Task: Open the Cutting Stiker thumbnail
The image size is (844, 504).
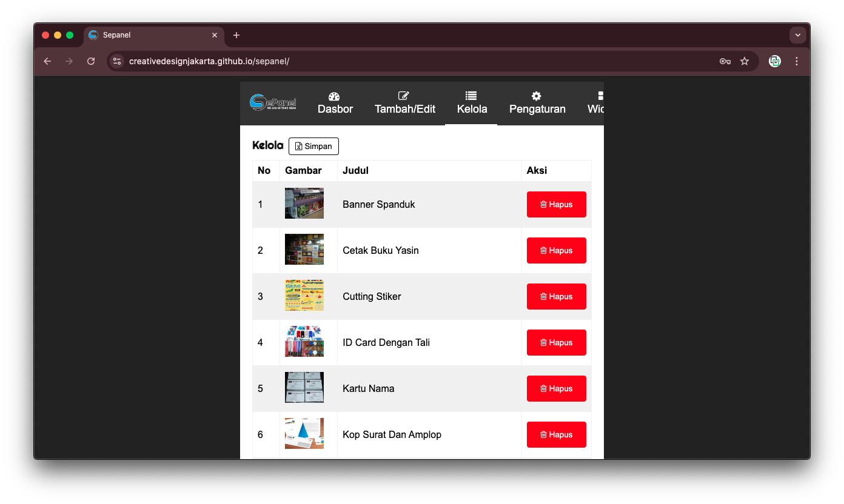Action: [304, 296]
